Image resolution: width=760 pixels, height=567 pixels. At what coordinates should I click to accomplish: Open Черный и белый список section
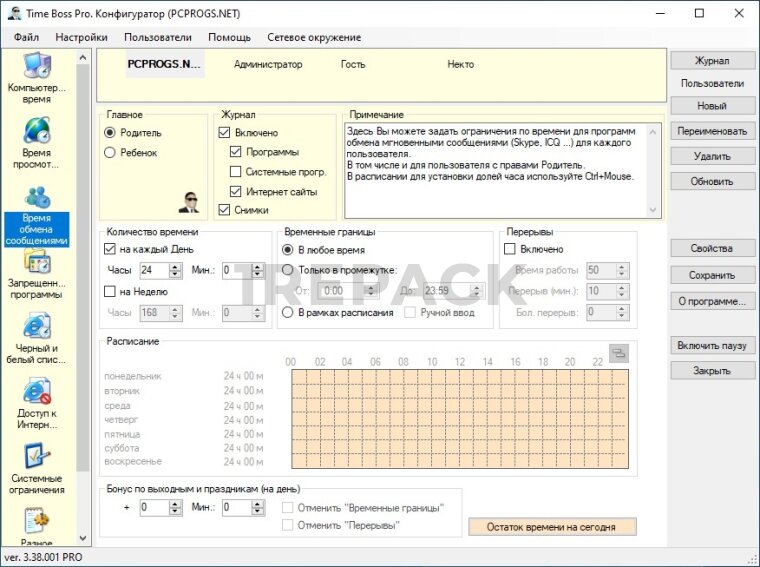point(37,338)
